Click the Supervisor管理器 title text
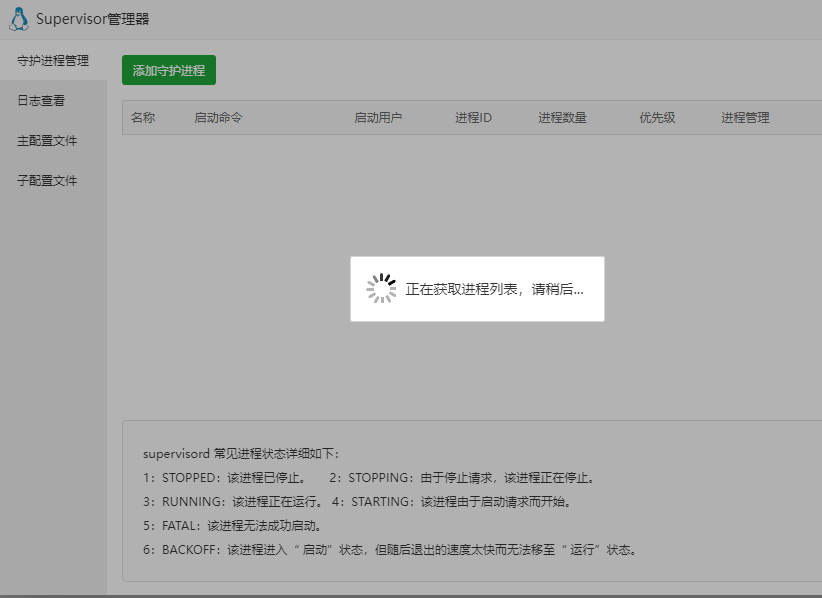Screen dimensions: 822x598 point(93,19)
